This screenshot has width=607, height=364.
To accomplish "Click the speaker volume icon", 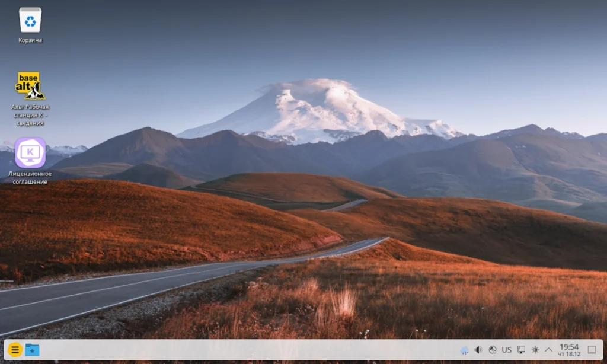I will click(x=478, y=350).
